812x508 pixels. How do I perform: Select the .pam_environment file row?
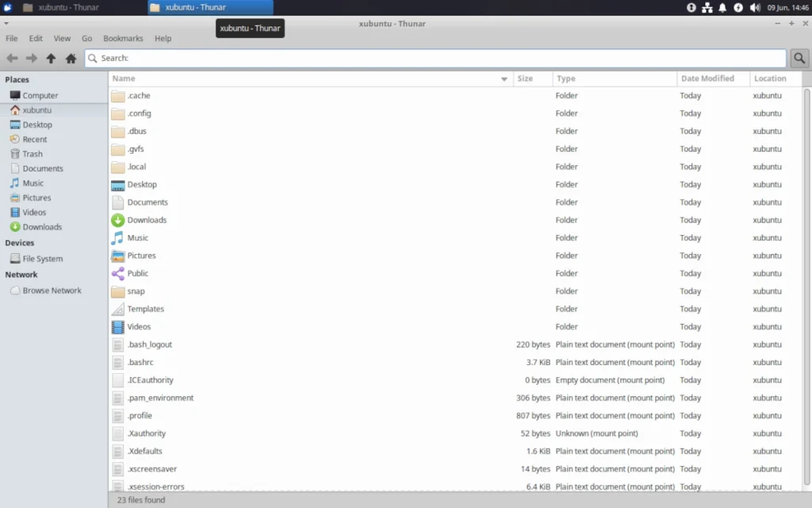tap(456, 398)
